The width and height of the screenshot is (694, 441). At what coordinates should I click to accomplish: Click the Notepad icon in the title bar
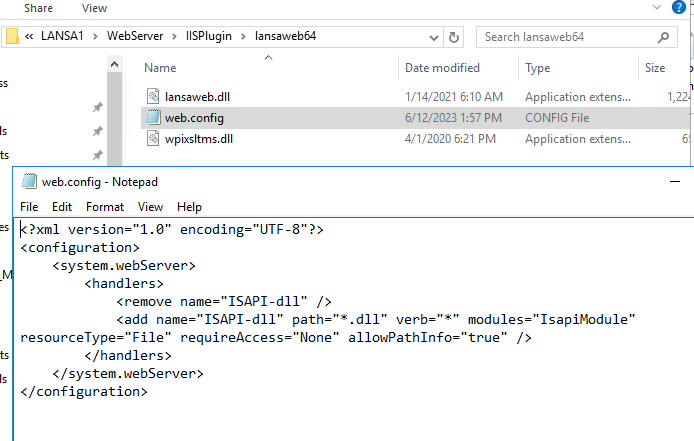29,182
